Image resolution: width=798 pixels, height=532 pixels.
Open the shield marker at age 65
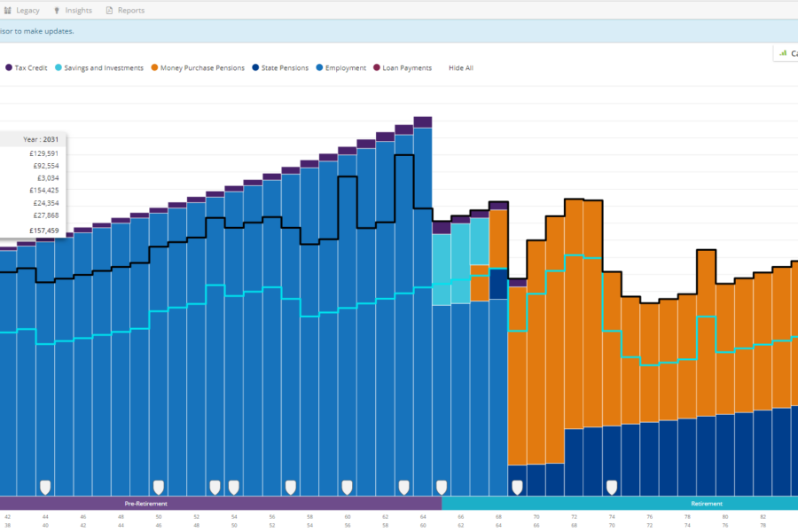click(442, 487)
